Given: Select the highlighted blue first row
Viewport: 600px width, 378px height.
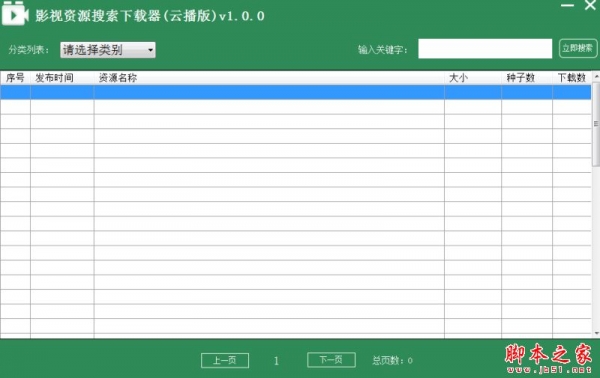Looking at the screenshot, I should [x=296, y=92].
